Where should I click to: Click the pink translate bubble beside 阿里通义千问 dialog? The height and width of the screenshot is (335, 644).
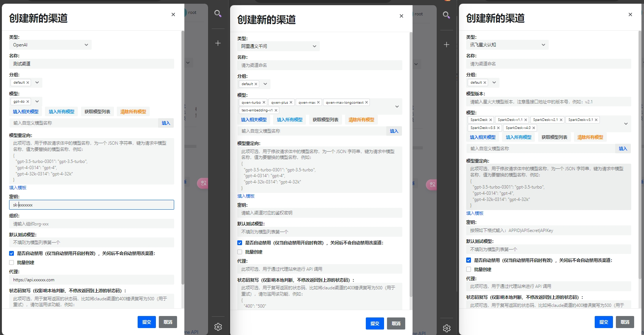[x=432, y=184]
